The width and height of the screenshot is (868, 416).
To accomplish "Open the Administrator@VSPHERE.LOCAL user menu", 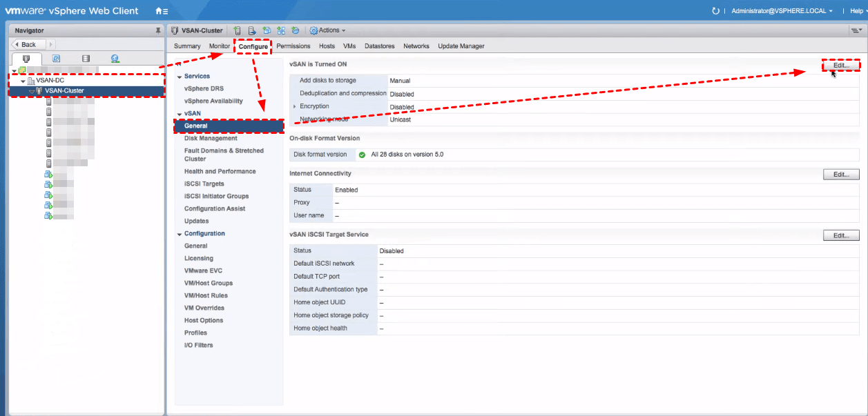I will click(782, 11).
